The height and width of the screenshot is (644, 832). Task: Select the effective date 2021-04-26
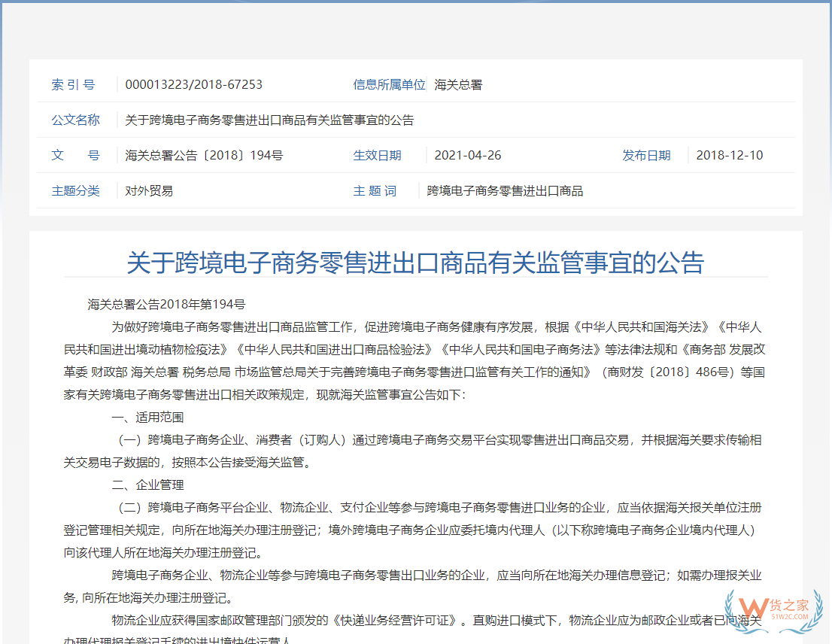pos(469,155)
